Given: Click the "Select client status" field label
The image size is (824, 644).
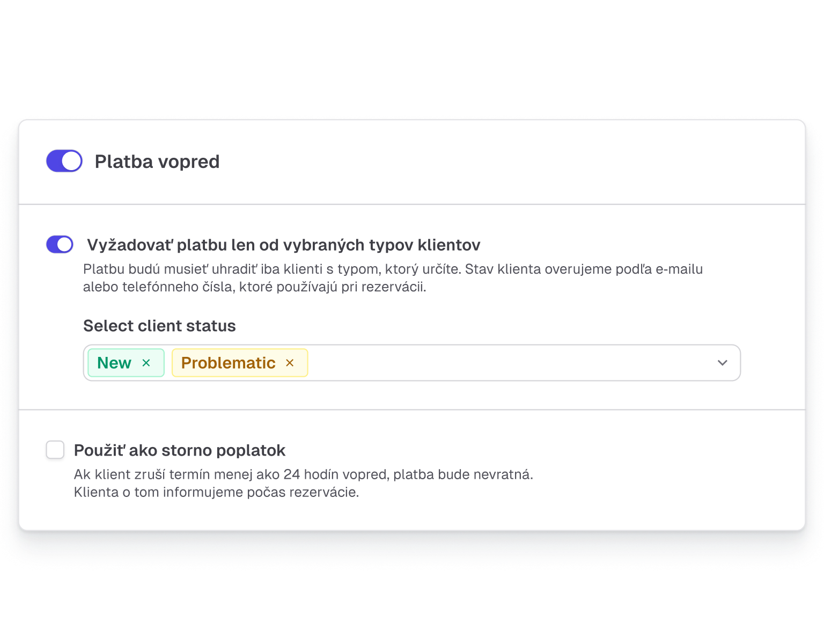Looking at the screenshot, I should (x=159, y=326).
